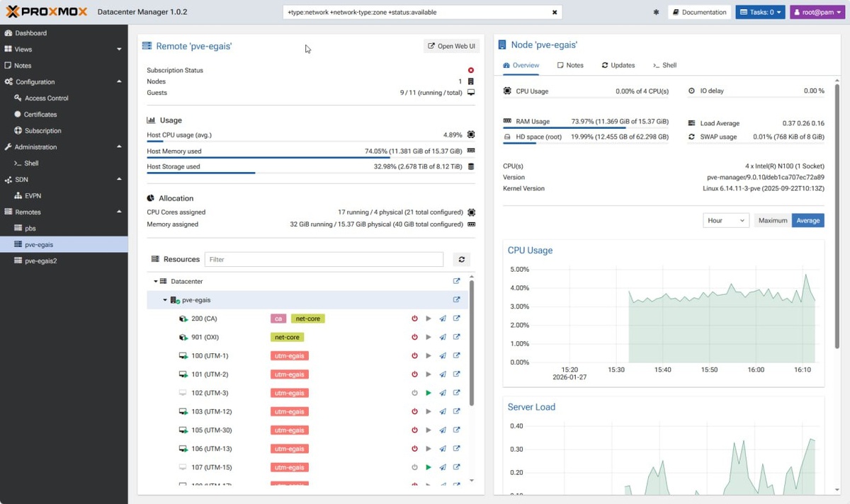Screen dimensions: 850x504
Task: Migrate guest 103 (UTM-12) paper-plane icon
Action: pos(443,411)
